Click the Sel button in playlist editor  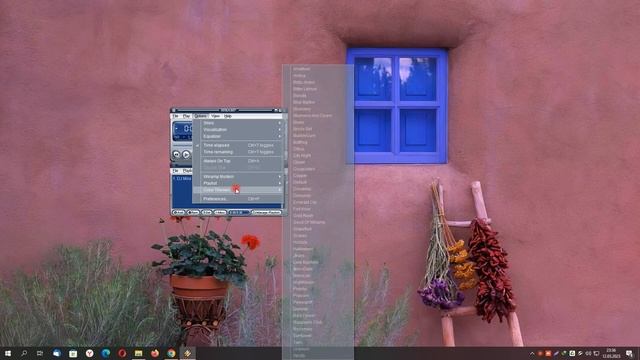tap(207, 212)
